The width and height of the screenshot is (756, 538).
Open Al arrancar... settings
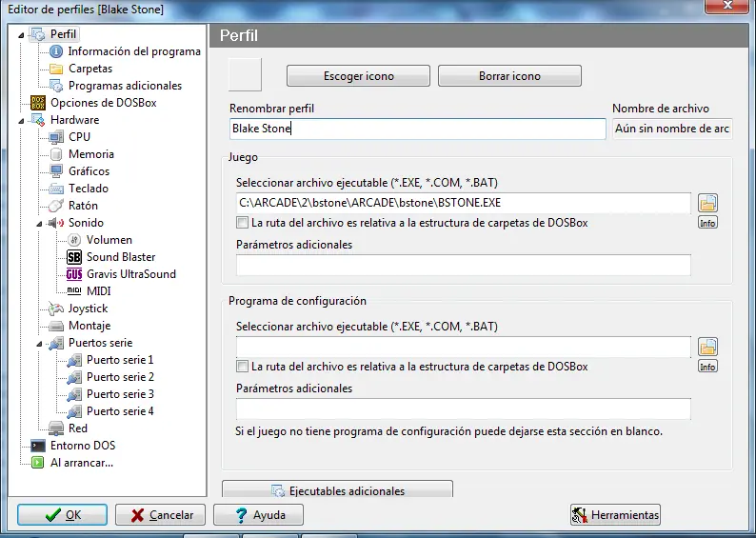click(x=82, y=463)
